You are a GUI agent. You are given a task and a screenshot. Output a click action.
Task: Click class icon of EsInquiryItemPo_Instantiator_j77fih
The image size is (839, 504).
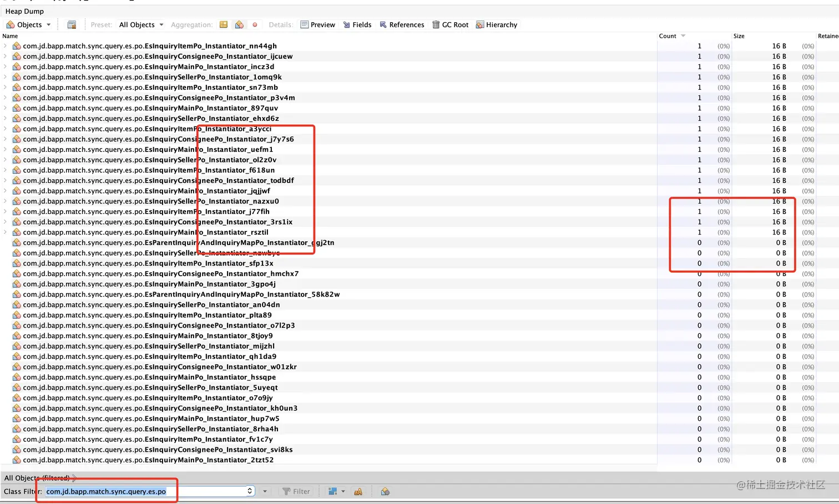point(17,211)
